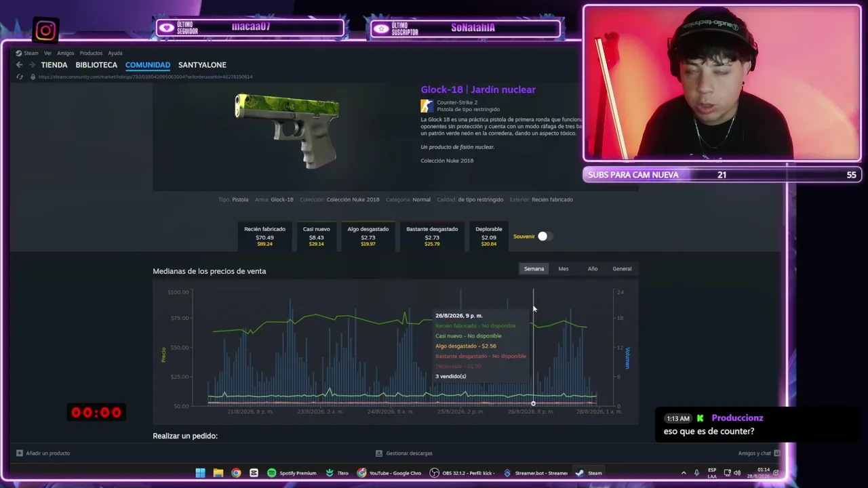Go to the BIBLIOTECA tab
Image resolution: width=868 pixels, height=488 pixels.
coord(96,65)
